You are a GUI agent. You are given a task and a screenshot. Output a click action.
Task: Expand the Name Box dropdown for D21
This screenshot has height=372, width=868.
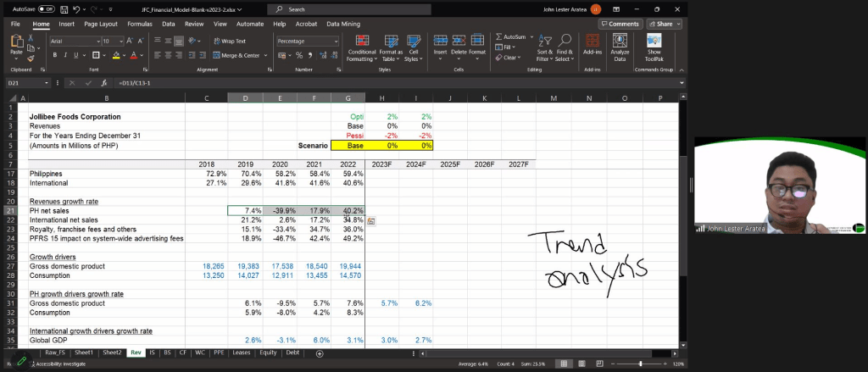pos(45,83)
